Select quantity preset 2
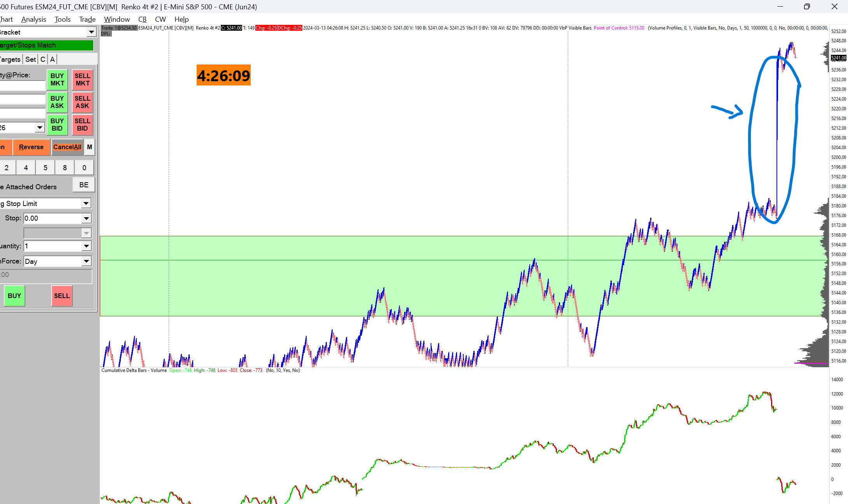The width and height of the screenshot is (848, 504). 7,168
